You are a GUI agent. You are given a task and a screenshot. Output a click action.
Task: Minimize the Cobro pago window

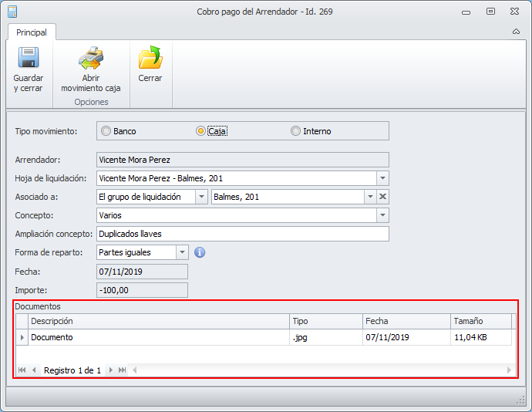coord(466,12)
